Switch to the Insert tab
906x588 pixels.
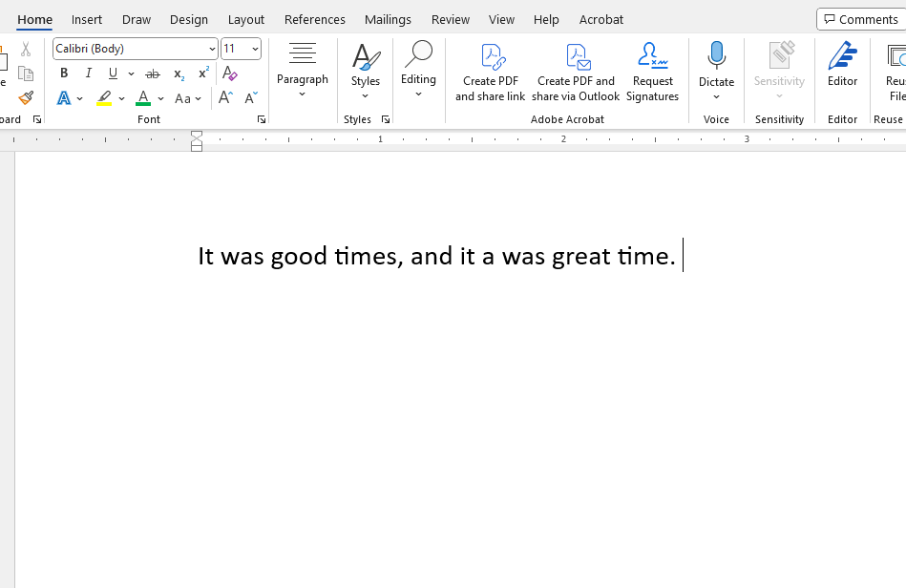[87, 19]
